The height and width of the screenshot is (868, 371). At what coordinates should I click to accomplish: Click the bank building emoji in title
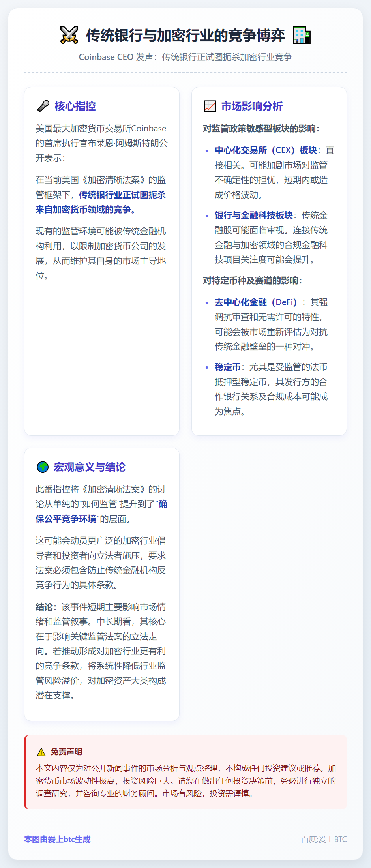(302, 35)
